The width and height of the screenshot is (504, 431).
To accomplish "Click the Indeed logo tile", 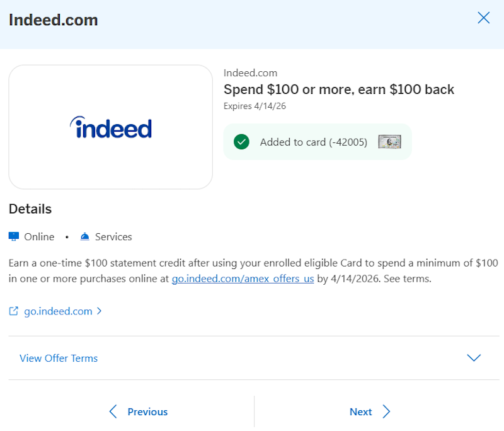I will (x=111, y=126).
